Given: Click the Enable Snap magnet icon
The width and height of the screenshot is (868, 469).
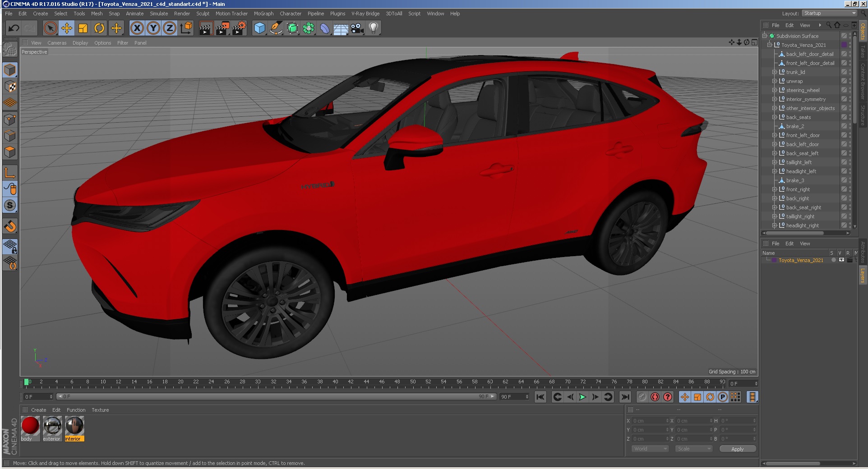Looking at the screenshot, I should tap(10, 226).
